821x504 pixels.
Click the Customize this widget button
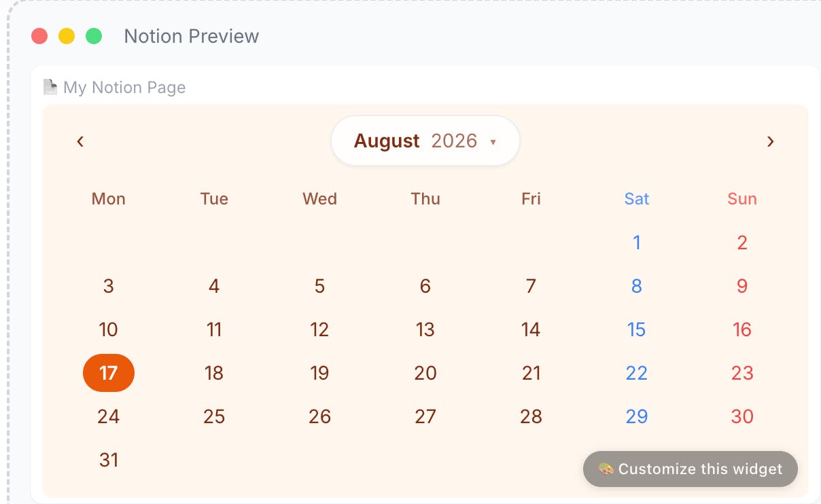691,469
